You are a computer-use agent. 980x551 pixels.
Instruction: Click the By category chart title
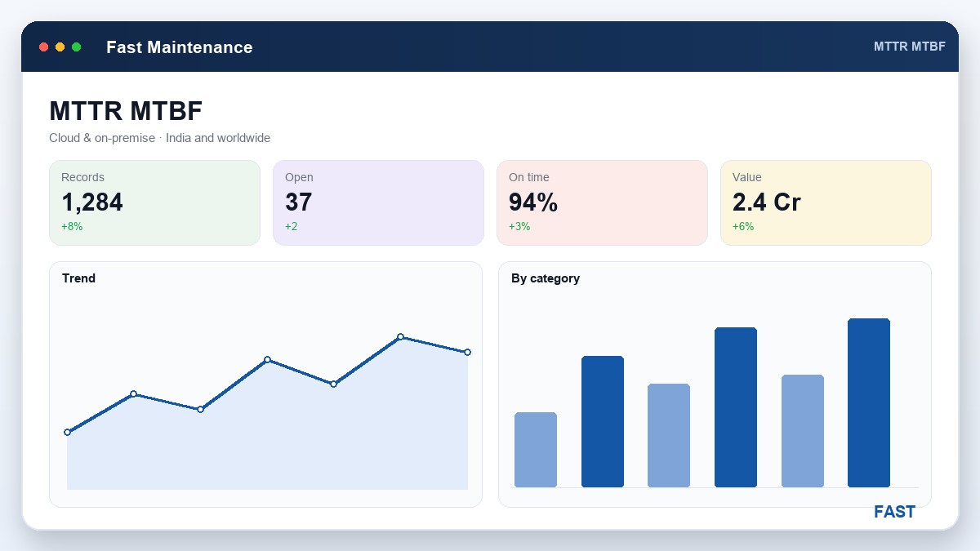click(546, 278)
